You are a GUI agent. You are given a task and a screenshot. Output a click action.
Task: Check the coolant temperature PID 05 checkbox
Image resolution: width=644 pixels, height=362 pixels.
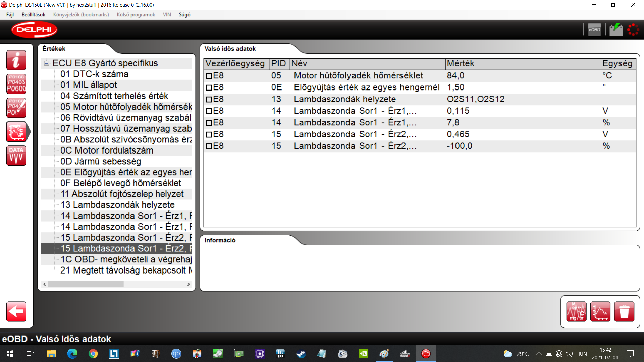coord(209,76)
